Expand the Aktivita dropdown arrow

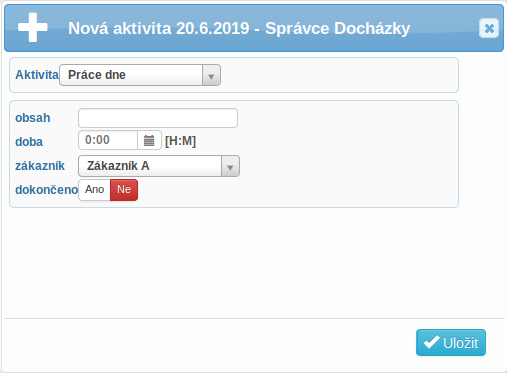coord(211,75)
